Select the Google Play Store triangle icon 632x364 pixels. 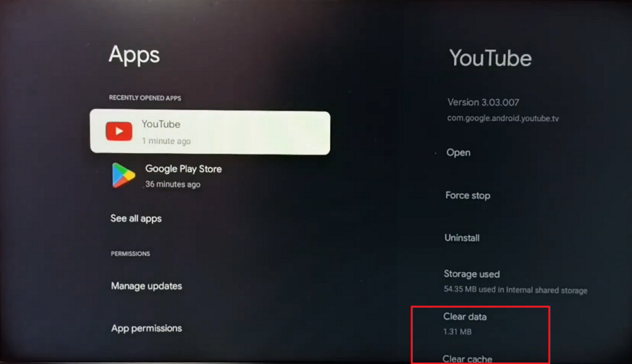(123, 175)
